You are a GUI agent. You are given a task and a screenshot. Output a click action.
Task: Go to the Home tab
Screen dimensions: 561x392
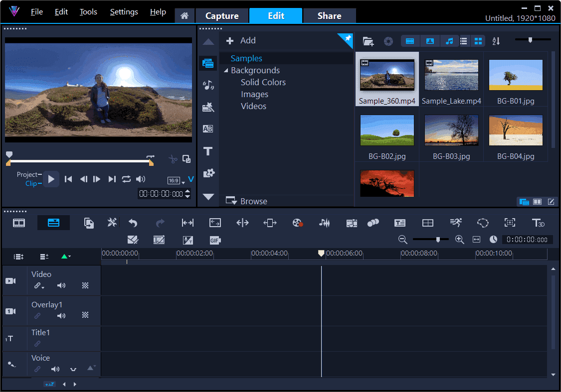185,16
